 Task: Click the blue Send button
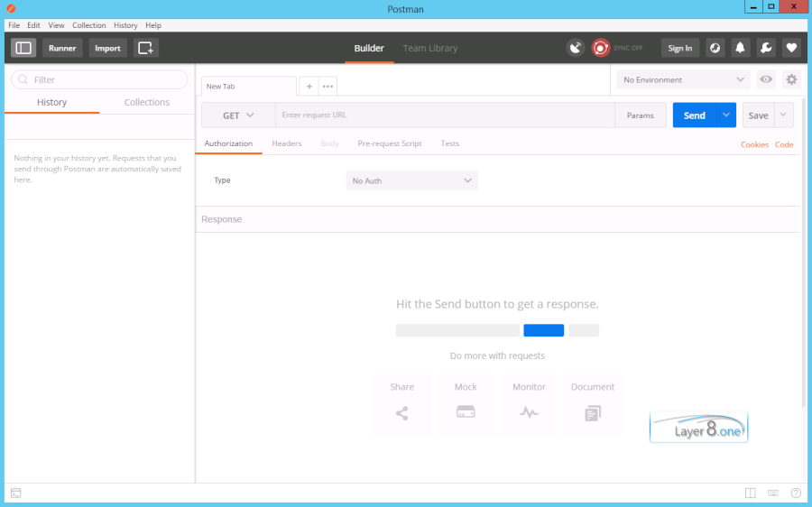695,115
